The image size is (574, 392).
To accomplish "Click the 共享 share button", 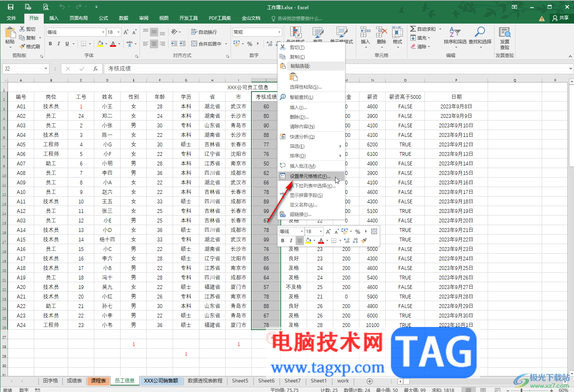I will point(561,18).
